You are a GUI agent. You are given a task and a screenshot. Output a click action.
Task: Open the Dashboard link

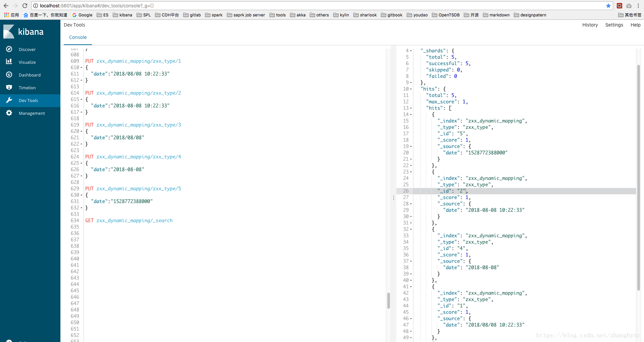30,75
